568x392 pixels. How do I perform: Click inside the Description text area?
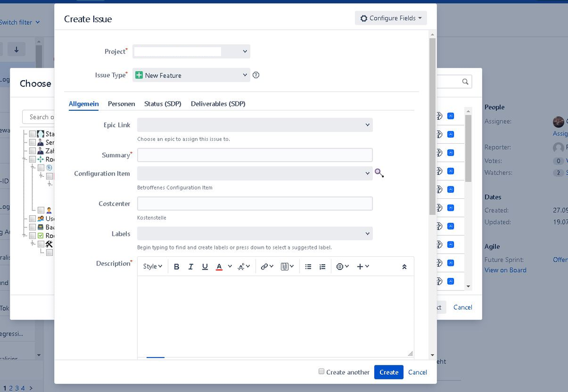[276, 316]
